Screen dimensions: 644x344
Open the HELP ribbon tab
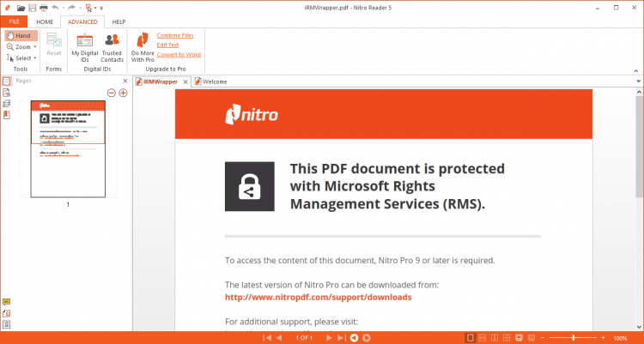(x=118, y=21)
